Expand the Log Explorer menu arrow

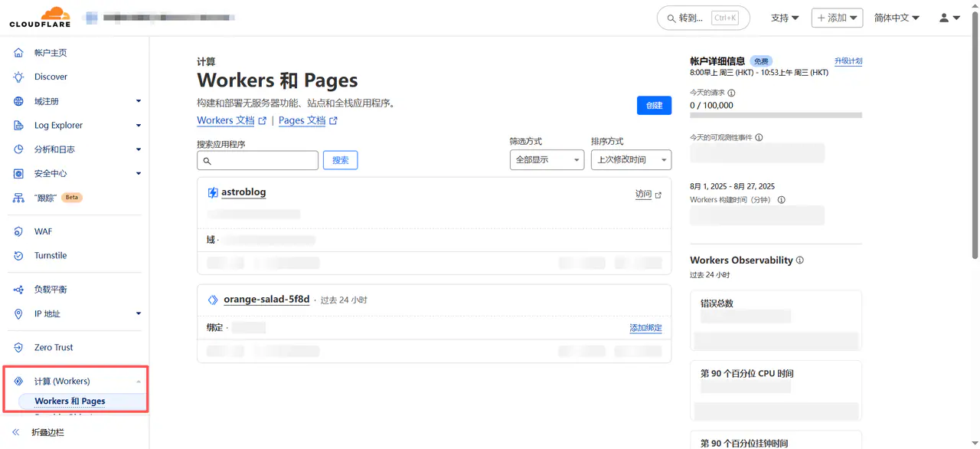139,125
